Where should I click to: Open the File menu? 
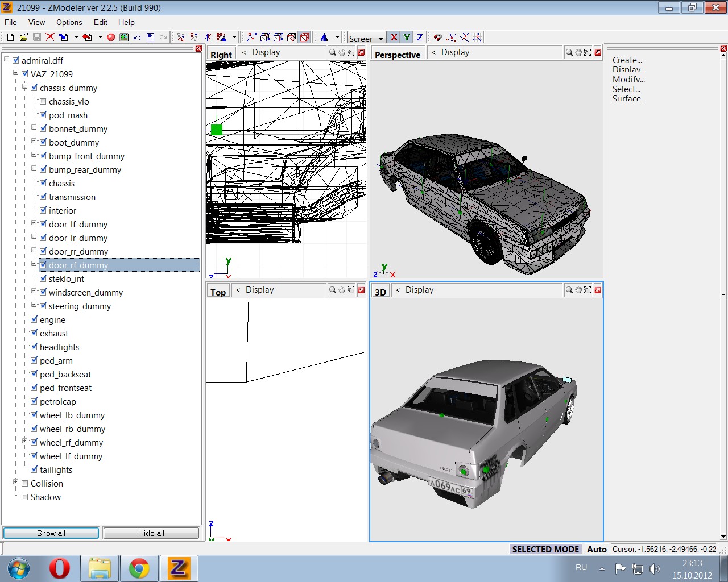pos(11,22)
